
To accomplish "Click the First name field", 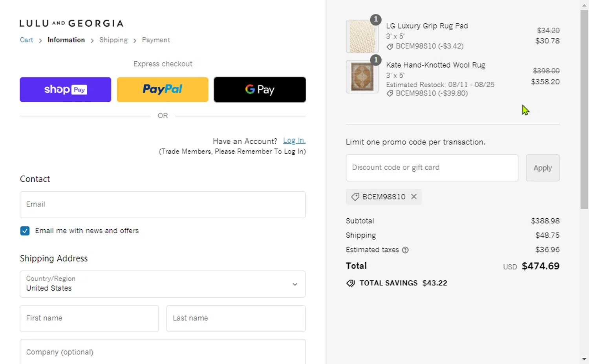I will coord(89,318).
